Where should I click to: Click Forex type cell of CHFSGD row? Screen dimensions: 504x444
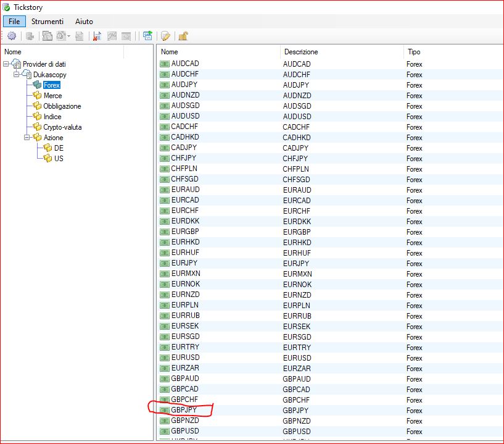pyautogui.click(x=414, y=180)
